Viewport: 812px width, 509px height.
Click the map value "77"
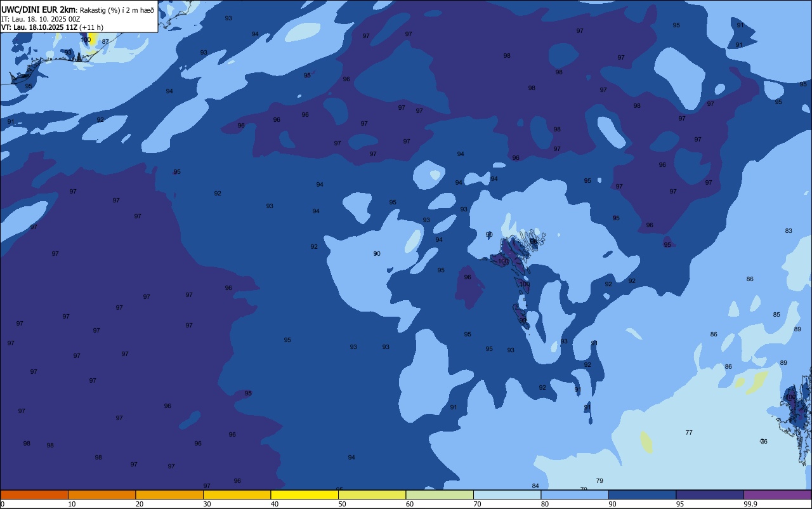[689, 433]
